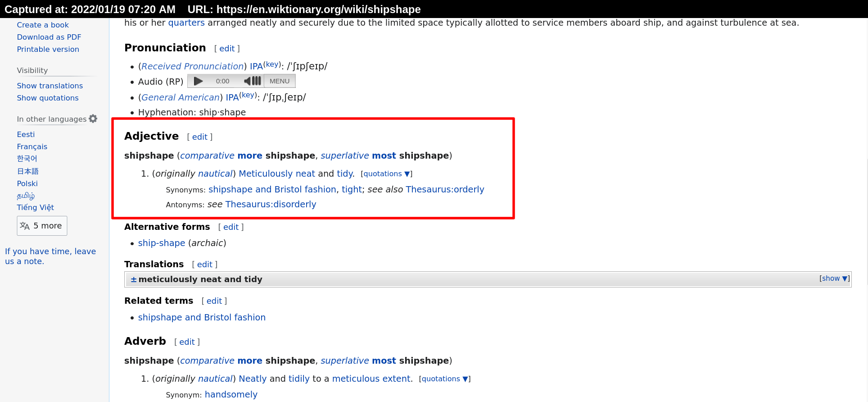This screenshot has width=868, height=402.
Task: Select 'Hyphenation: ship·shape' text
Action: coord(192,113)
